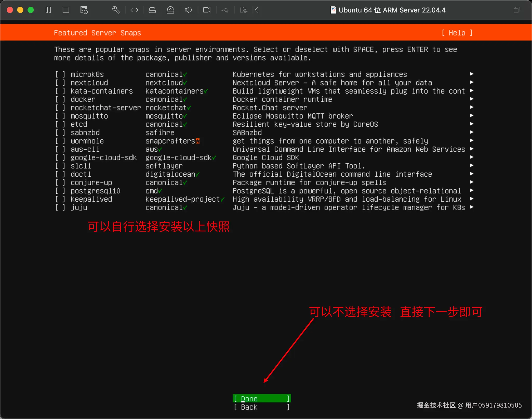Click the hard disk device icon
Viewport: 532px width, 419px height.
coord(152,10)
